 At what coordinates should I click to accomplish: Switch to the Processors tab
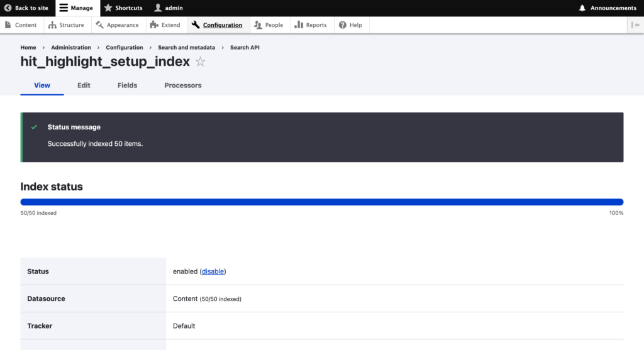pos(183,85)
